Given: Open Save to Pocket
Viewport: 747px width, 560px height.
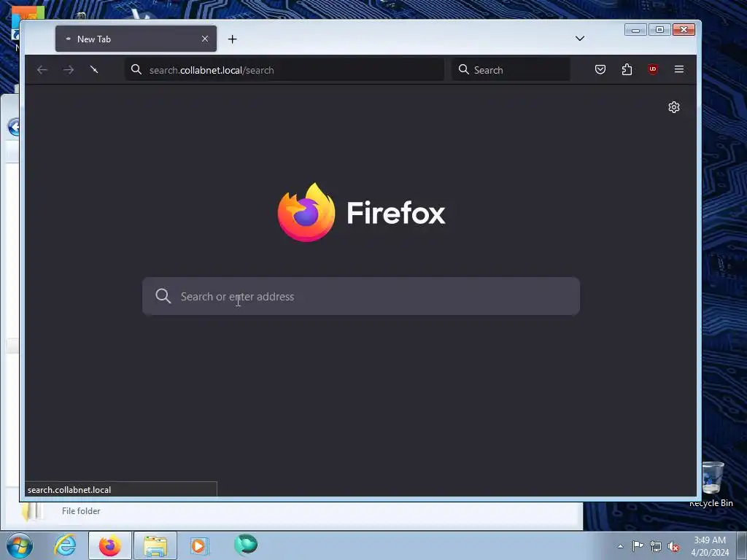Looking at the screenshot, I should coord(600,69).
